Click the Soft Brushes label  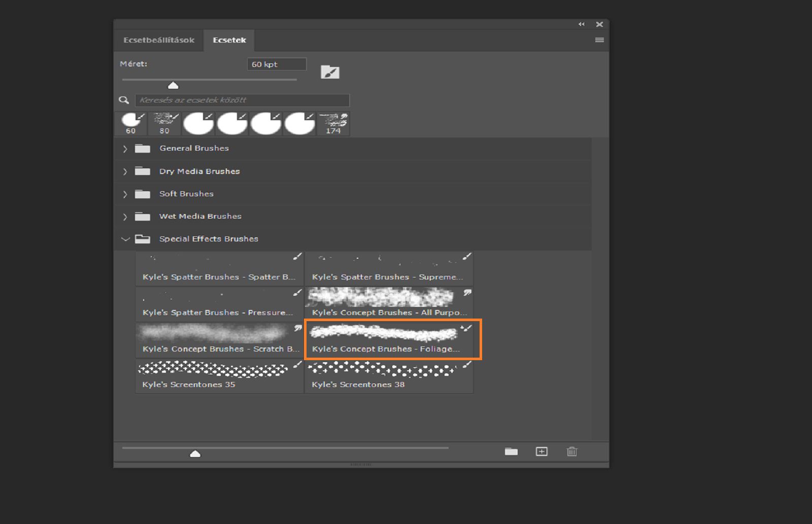(x=186, y=194)
